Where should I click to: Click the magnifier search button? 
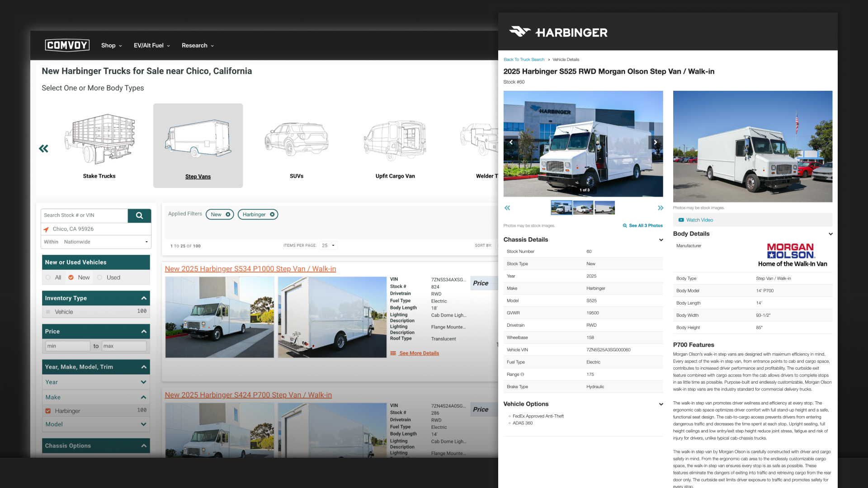point(139,216)
